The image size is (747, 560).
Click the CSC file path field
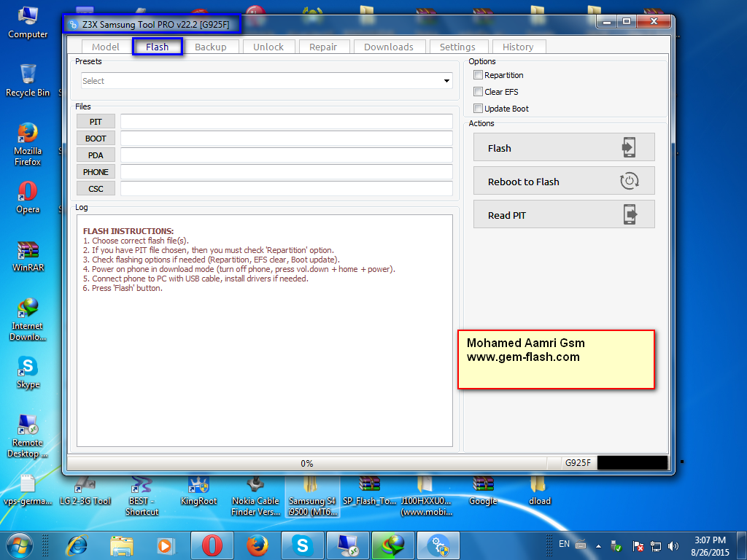286,188
